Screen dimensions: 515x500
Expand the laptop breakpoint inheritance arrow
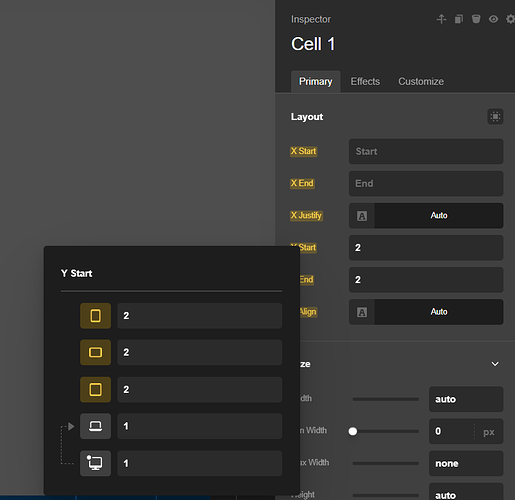tap(71, 426)
